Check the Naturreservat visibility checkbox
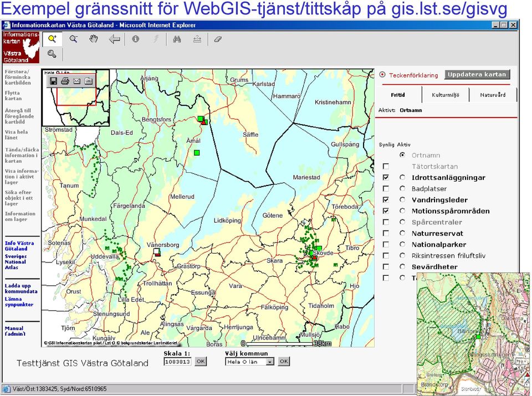Screen dimensions: 532x396 click(x=386, y=233)
